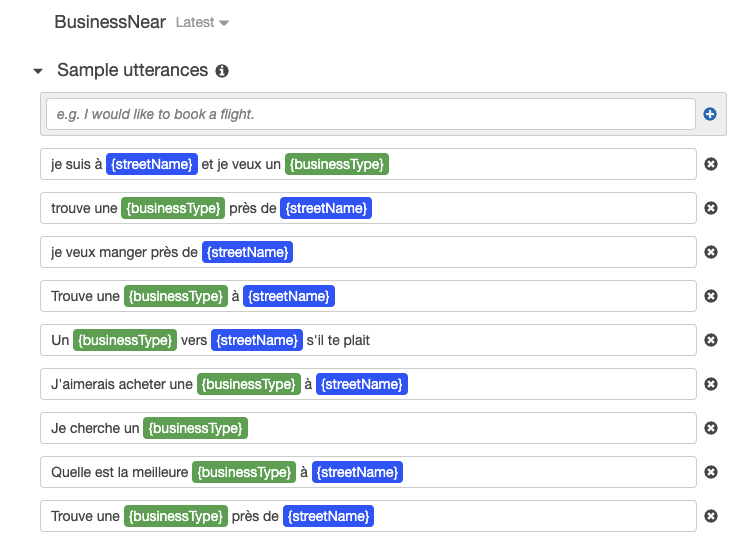Click the text "s'il te plait" in utterance
This screenshot has width=736, height=544.
[x=338, y=340]
